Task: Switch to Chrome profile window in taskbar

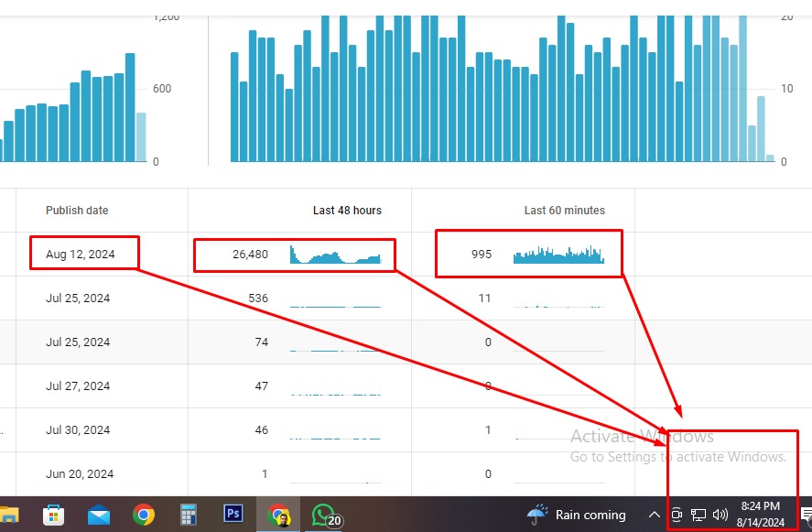Action: pyautogui.click(x=279, y=515)
